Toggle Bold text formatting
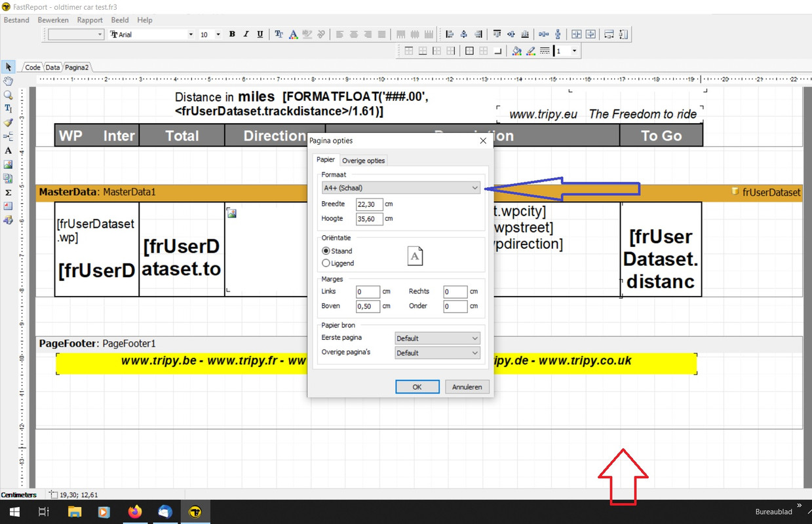The image size is (812, 524). coord(232,34)
